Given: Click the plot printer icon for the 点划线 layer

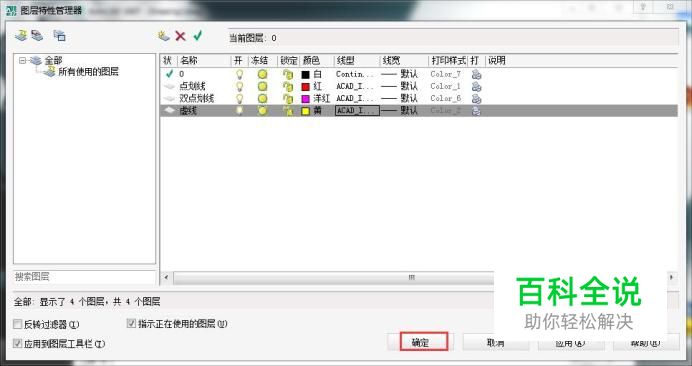Looking at the screenshot, I should pyautogui.click(x=476, y=86).
